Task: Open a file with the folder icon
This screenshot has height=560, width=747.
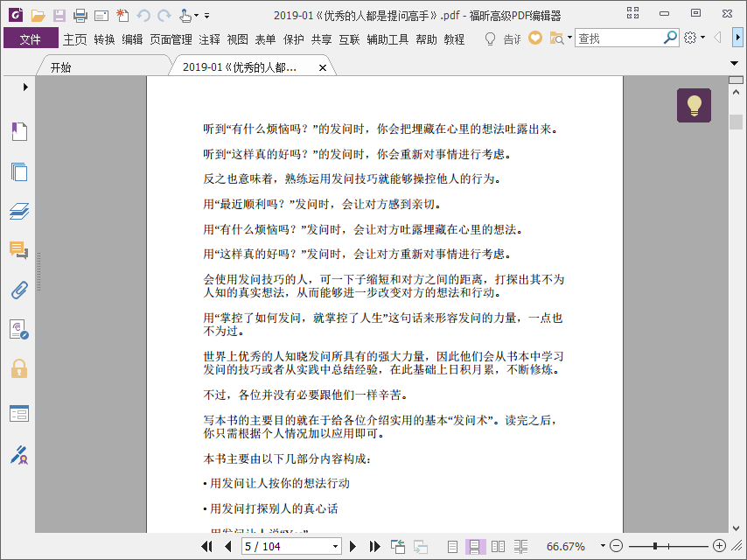Action: 38,16
